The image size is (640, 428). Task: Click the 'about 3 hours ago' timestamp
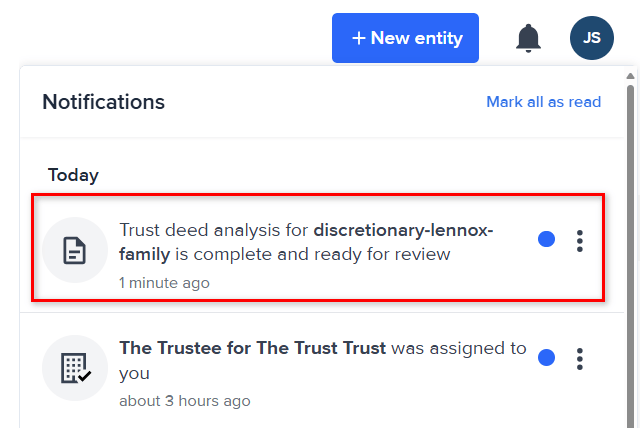[x=184, y=401]
